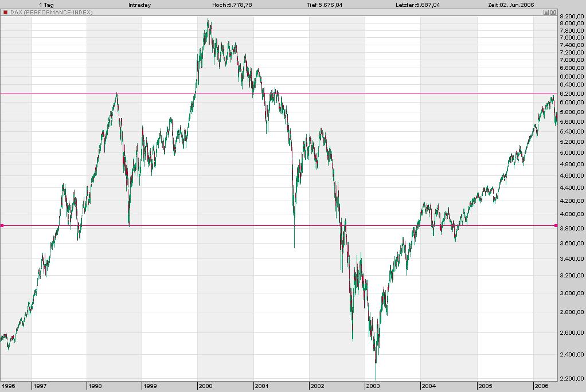Click the 8.200,00 price label on the axis

[x=573, y=17]
